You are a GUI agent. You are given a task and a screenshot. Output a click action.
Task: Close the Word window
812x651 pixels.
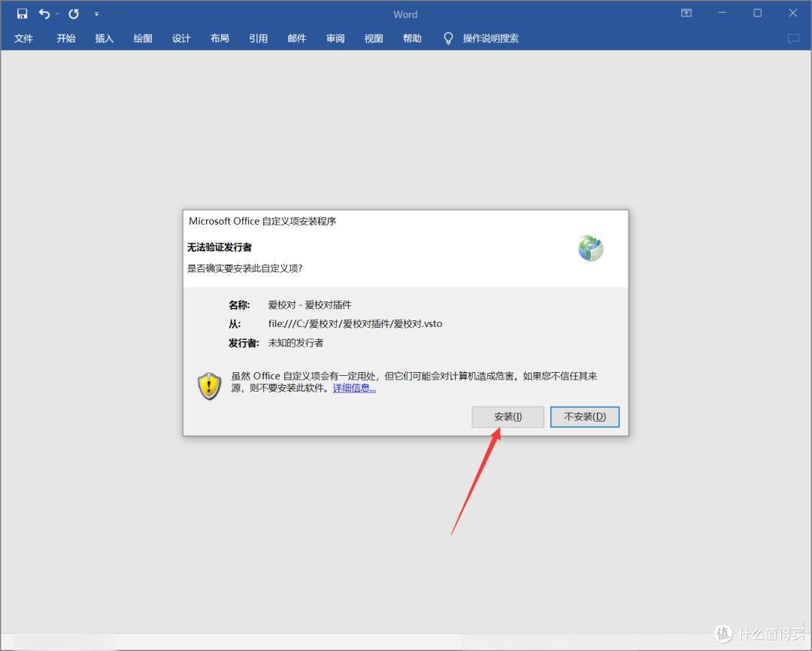point(793,13)
